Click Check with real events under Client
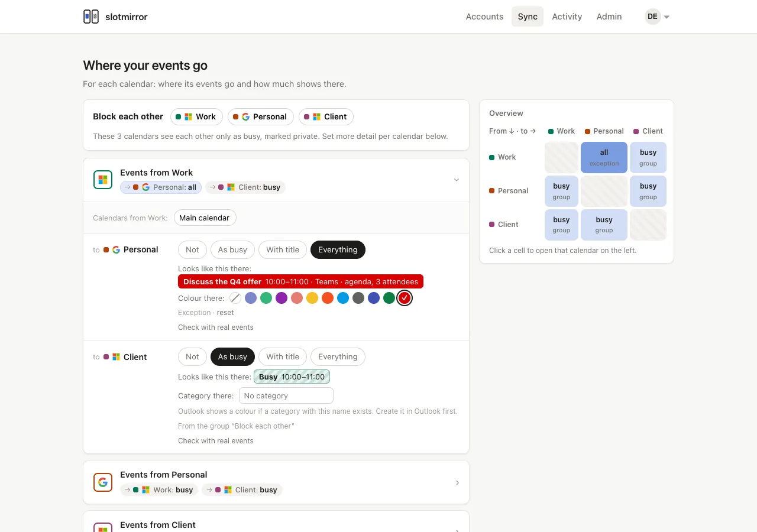This screenshot has width=757, height=532. [x=216, y=441]
